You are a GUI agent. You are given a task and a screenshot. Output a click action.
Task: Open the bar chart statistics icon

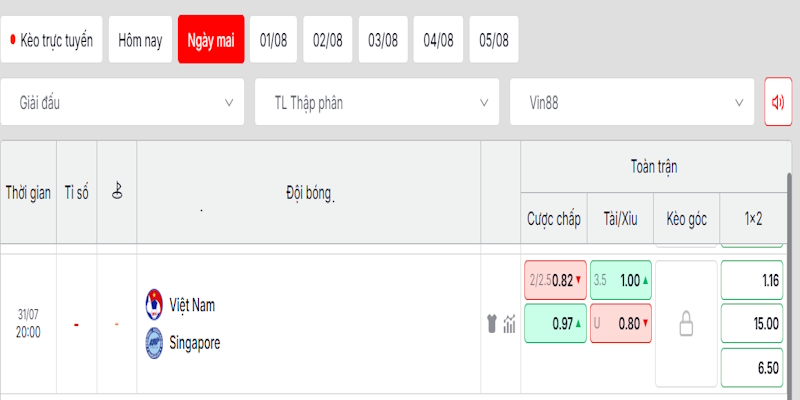[509, 323]
